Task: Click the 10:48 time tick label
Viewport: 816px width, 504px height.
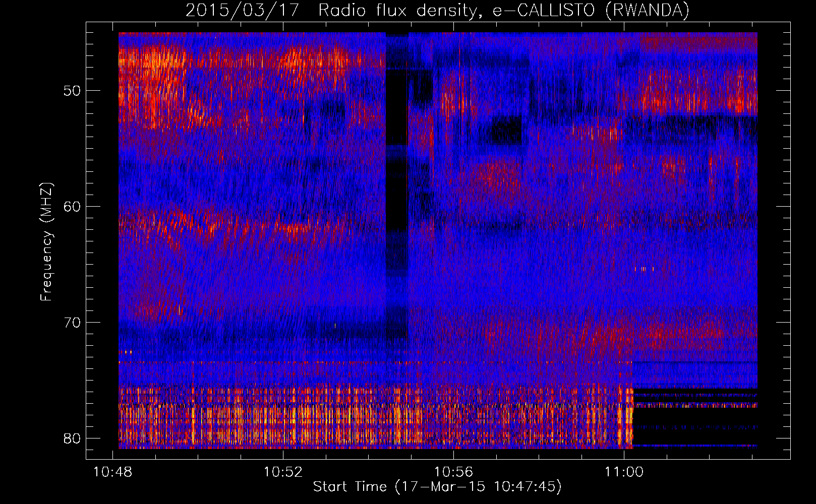Action: pos(113,472)
